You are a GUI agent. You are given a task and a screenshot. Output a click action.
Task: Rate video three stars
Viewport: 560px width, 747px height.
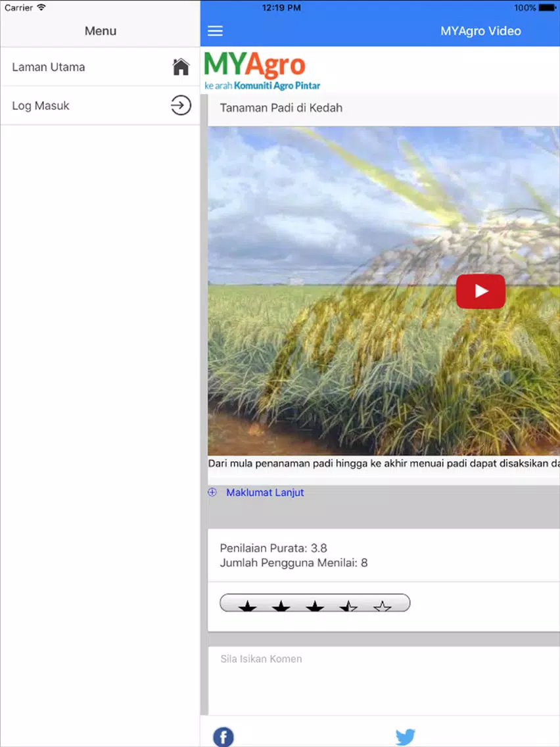pos(315,606)
